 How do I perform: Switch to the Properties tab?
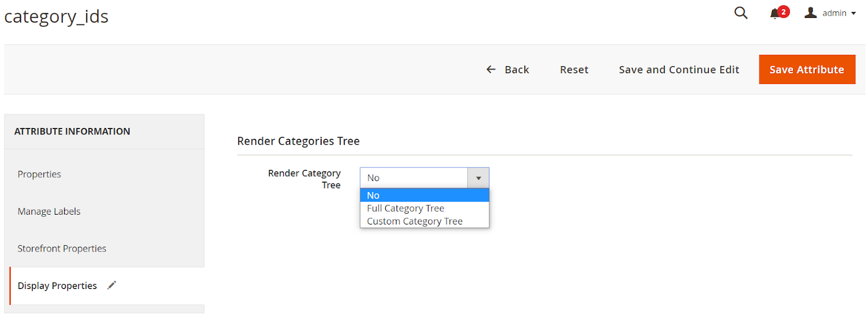(x=39, y=174)
